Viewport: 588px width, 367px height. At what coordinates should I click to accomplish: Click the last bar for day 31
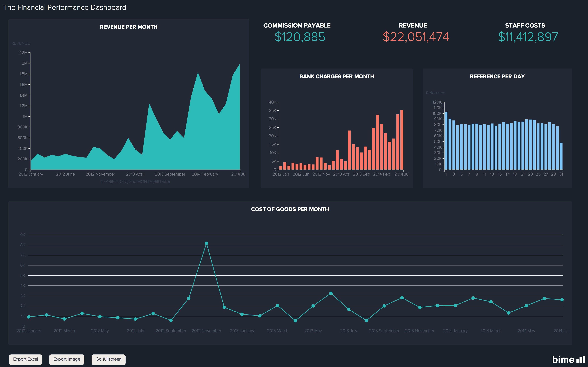point(561,156)
